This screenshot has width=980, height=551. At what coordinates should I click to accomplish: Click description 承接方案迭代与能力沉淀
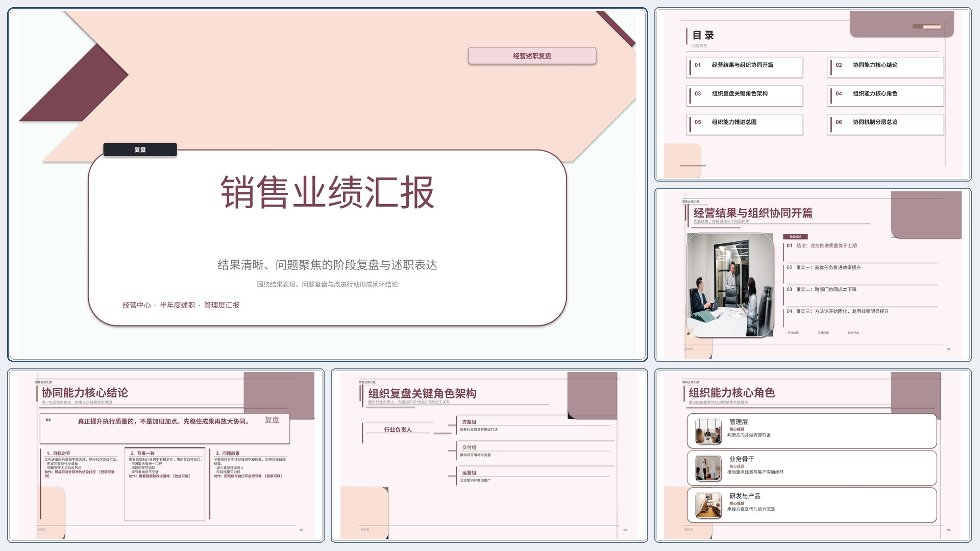(751, 509)
